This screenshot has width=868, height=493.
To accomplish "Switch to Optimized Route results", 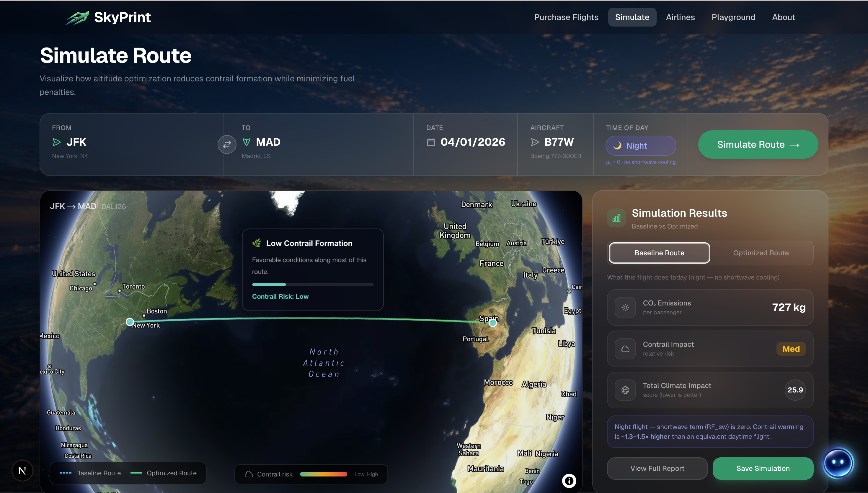I will (761, 253).
